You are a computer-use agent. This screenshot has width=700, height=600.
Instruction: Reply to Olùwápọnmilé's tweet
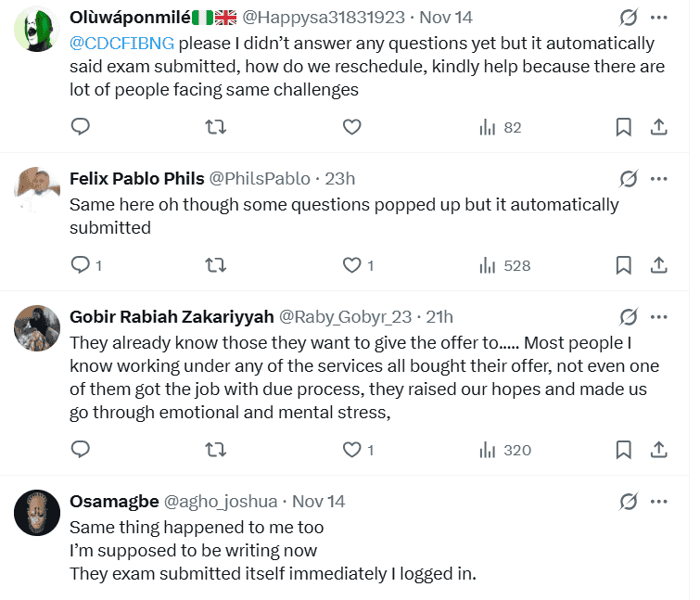point(81,127)
